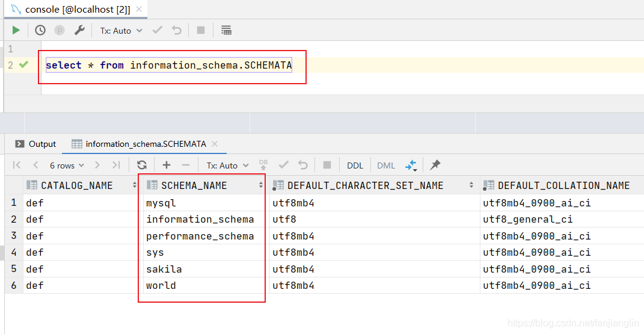Close the console [@localhost [2]] tab
Image resolution: width=644 pixels, height=334 pixels.
139,9
